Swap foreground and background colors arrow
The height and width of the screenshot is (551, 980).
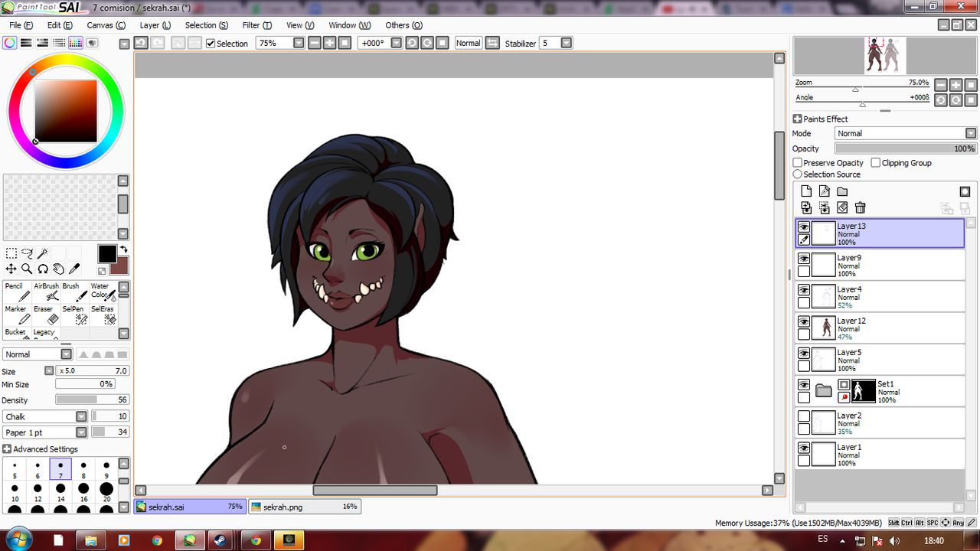click(x=123, y=249)
